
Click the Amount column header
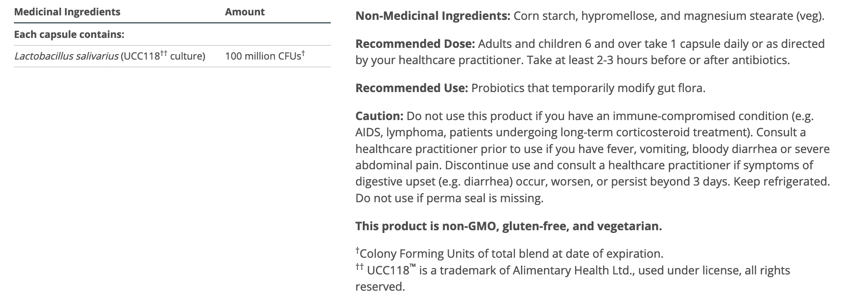[x=245, y=12]
